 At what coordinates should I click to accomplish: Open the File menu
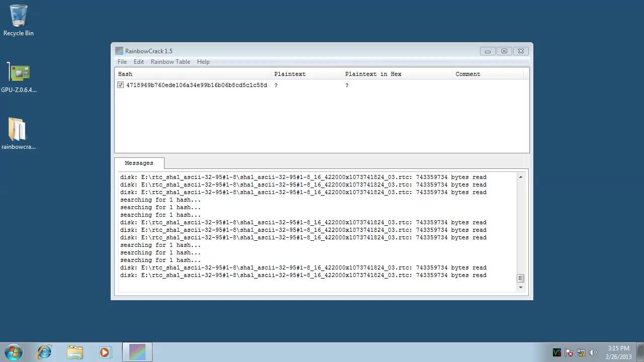[x=122, y=62]
